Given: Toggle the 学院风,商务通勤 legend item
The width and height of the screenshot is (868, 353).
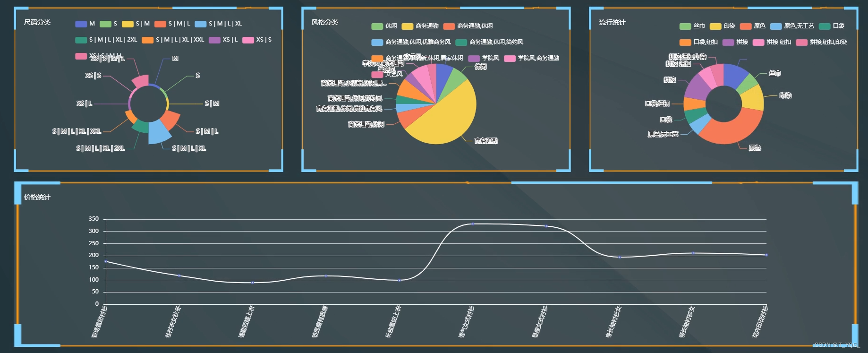Looking at the screenshot, I should click(x=531, y=58).
